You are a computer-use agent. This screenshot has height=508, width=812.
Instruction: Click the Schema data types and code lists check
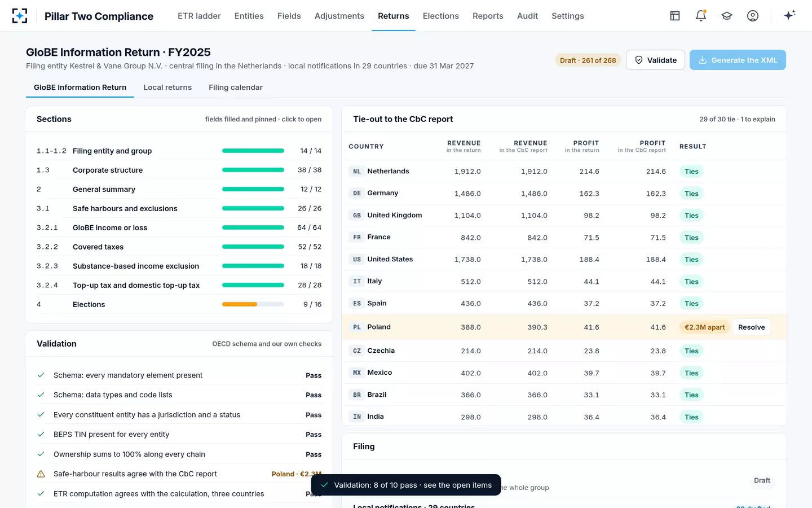(179, 395)
